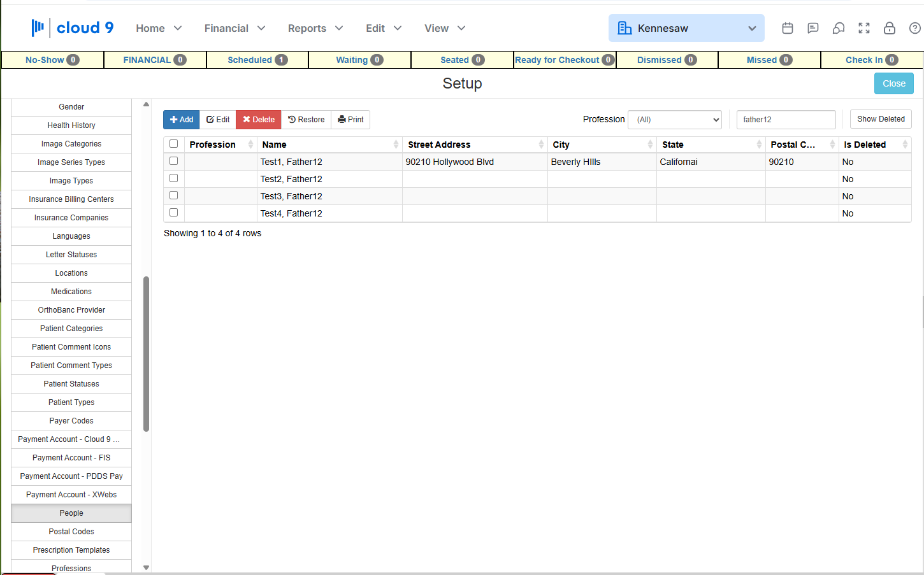The width and height of the screenshot is (924, 575).
Task: Toggle fullscreen expand icon
Action: click(x=864, y=28)
